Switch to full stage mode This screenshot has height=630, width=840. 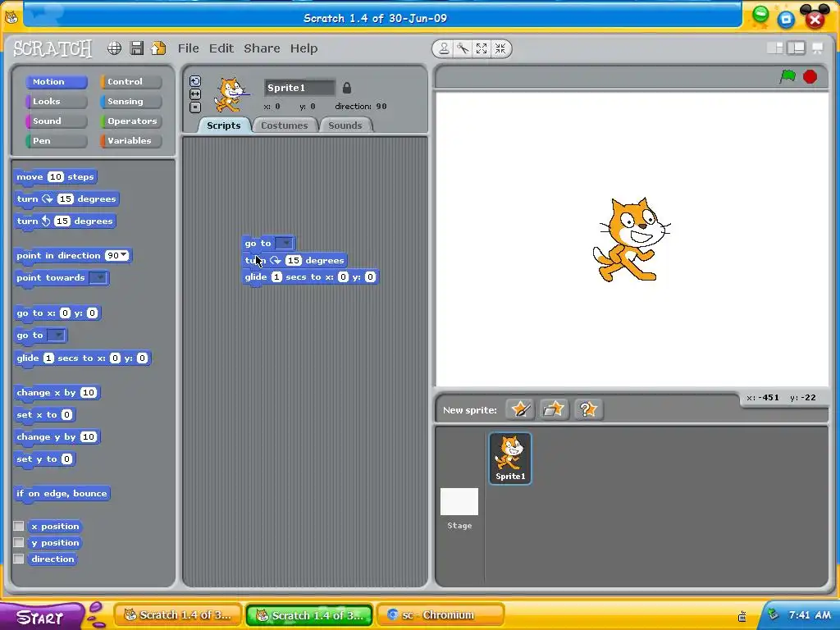[796, 48]
